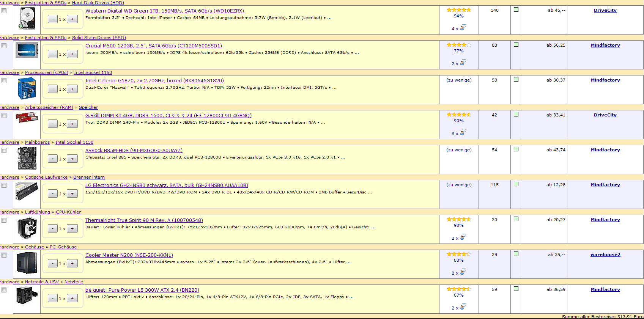The height and width of the screenshot is (319, 644).
Task: Open ASRock B85M-HDS product link
Action: (134, 151)
